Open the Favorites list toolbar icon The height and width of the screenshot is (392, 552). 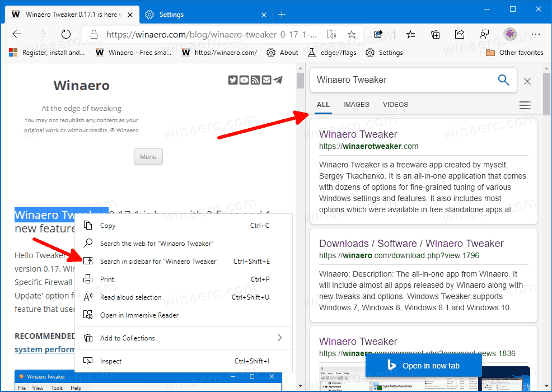coord(410,34)
